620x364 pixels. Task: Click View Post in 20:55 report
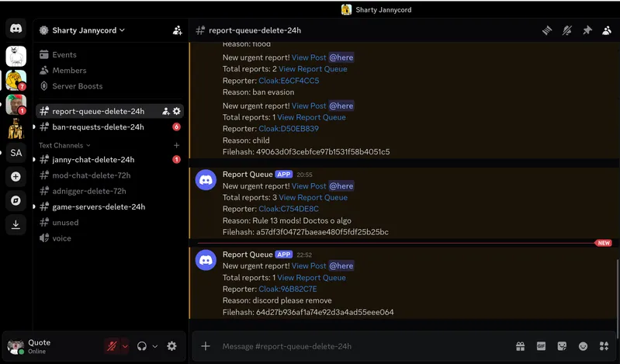point(309,186)
